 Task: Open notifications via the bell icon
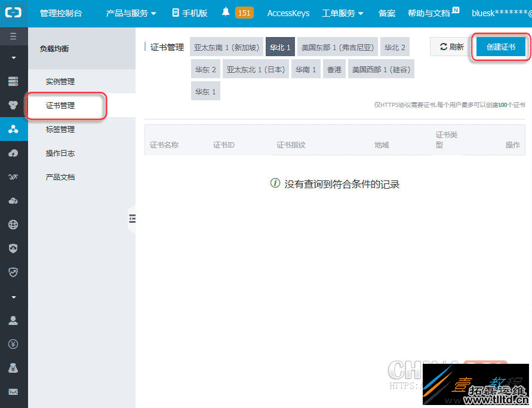click(x=225, y=12)
